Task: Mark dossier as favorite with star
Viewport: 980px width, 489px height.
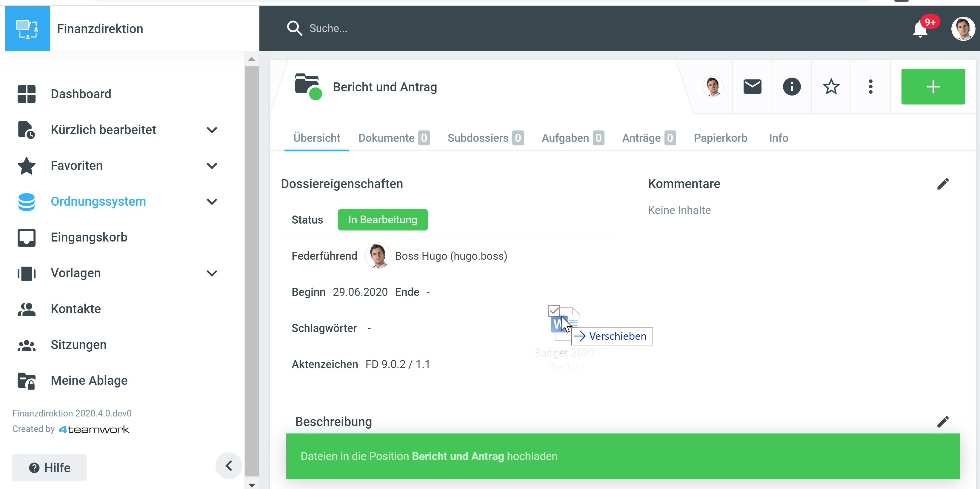Action: pyautogui.click(x=831, y=87)
